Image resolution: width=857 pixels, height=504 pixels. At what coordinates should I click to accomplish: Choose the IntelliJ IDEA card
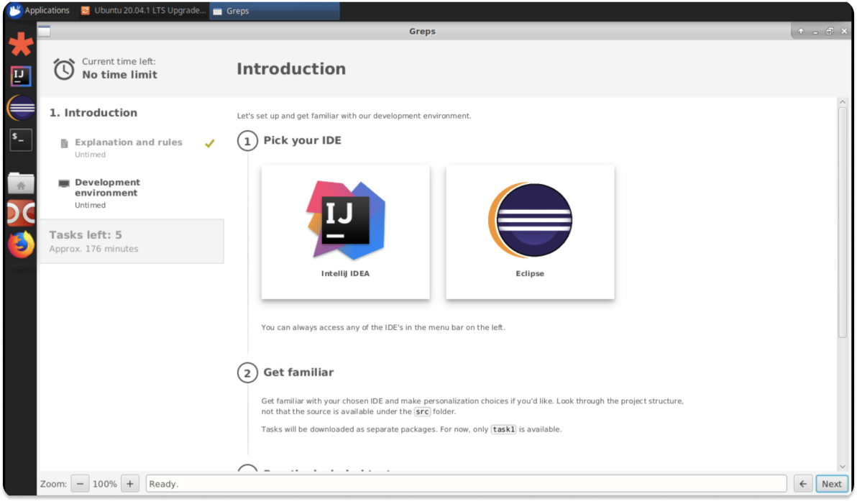(345, 232)
